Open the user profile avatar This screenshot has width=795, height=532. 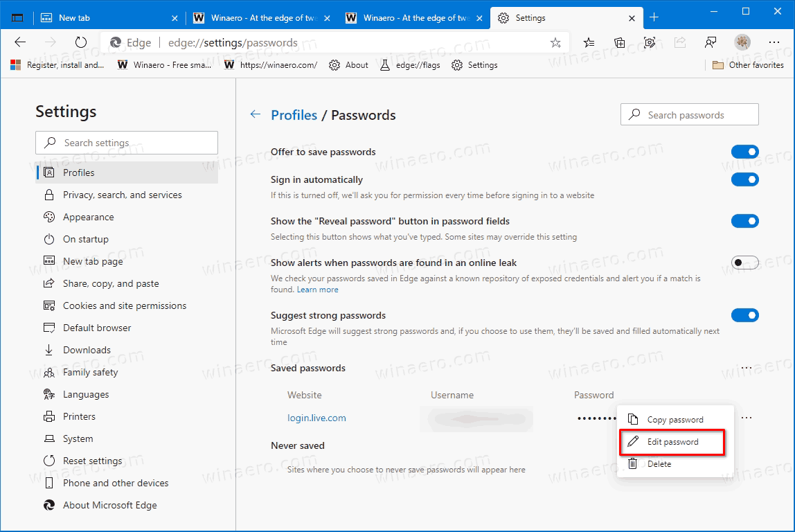tap(742, 42)
